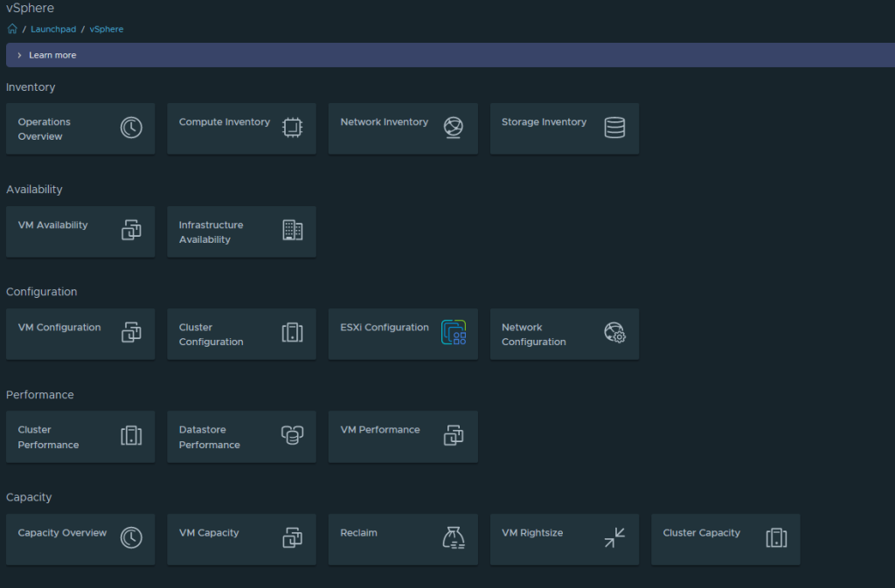Click the Datastore Performance card icon

292,436
